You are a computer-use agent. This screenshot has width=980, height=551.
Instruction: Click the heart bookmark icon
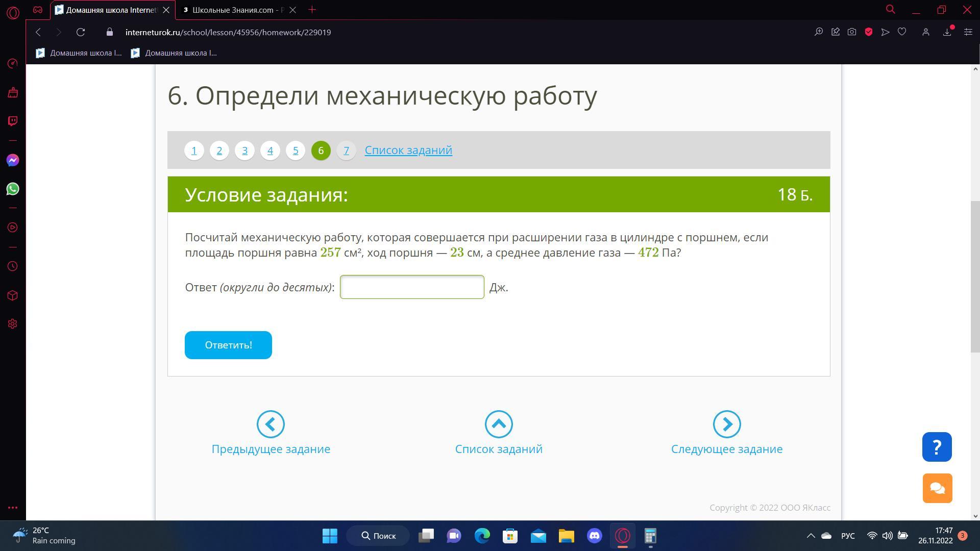902,32
